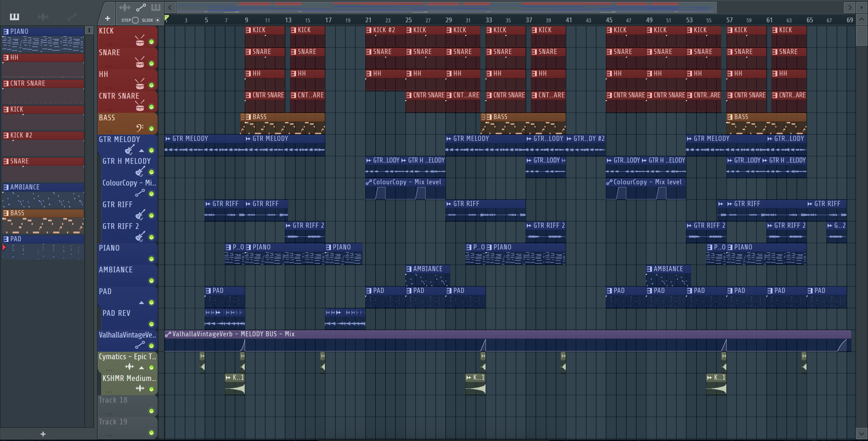868x441 pixels.
Task: Collapse the PAD track group triangle
Action: (142, 303)
